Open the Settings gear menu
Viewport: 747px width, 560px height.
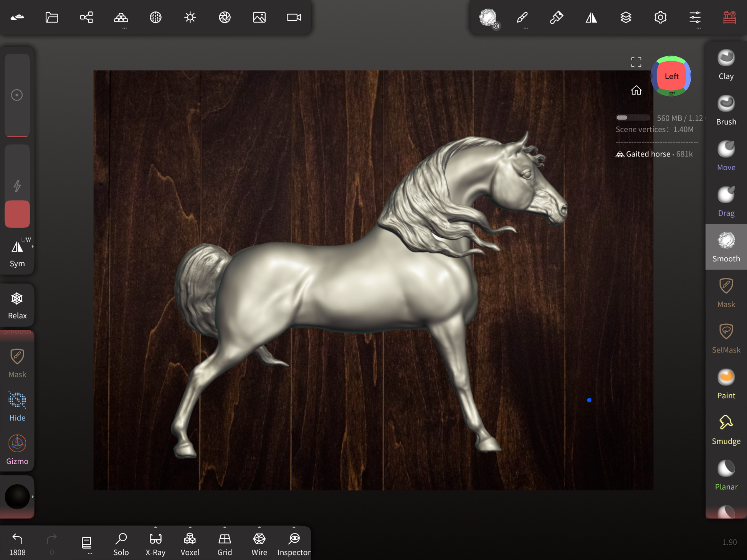pyautogui.click(x=660, y=17)
